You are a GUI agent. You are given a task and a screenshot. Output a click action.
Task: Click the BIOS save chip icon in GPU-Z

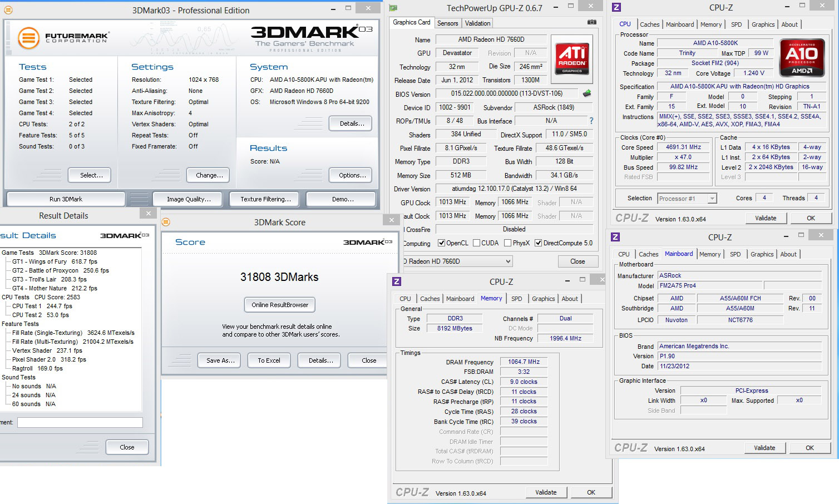pyautogui.click(x=587, y=93)
